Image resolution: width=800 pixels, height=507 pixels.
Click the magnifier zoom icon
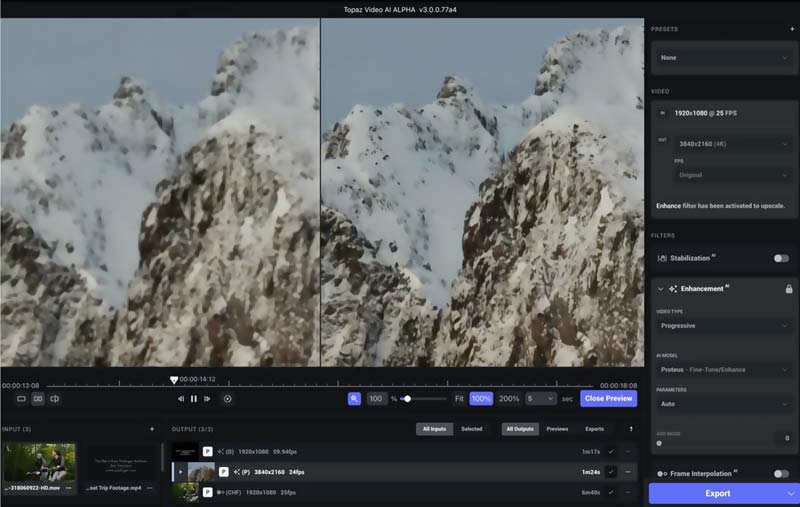point(354,398)
